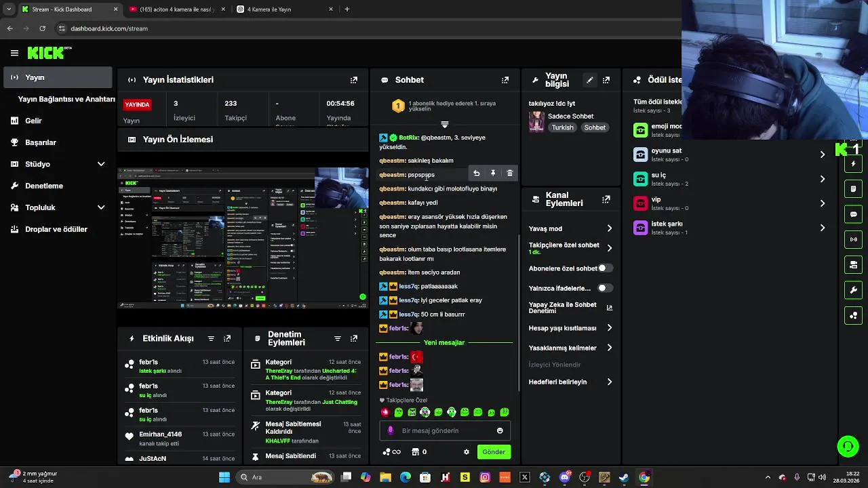Pop out the Etkinlik Akışı panel
The height and width of the screenshot is (488, 868).
[227, 338]
